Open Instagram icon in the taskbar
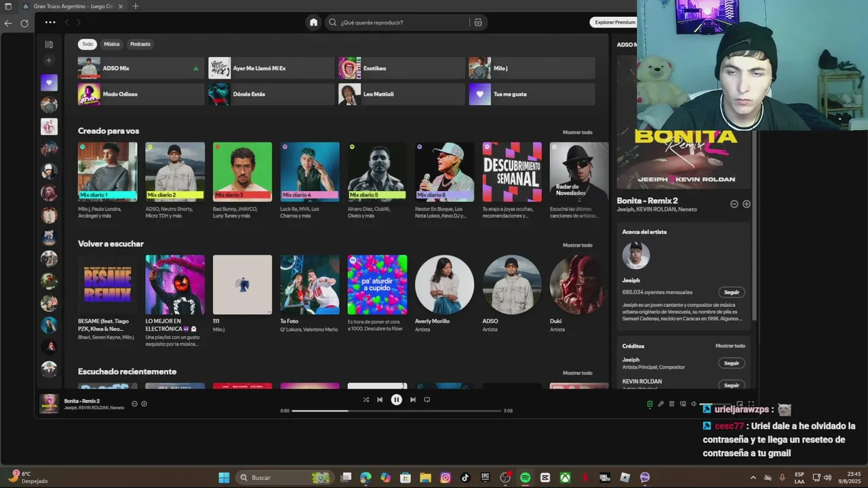 pyautogui.click(x=446, y=477)
